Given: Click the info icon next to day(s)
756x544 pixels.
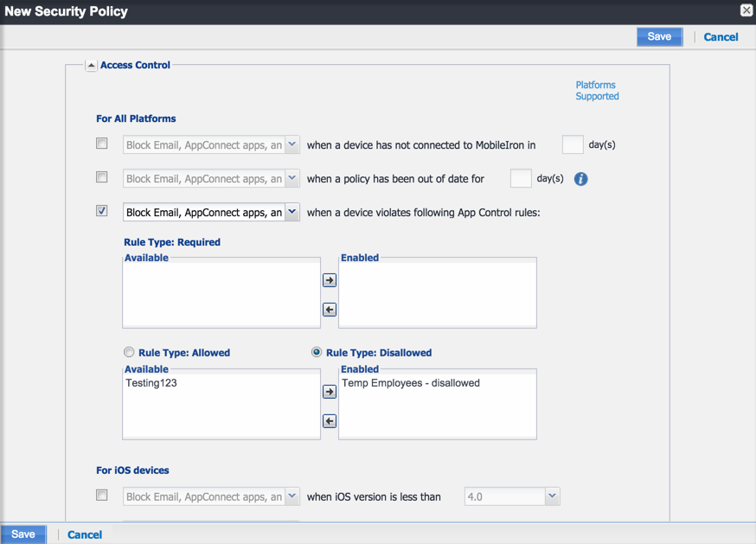Looking at the screenshot, I should point(580,179).
